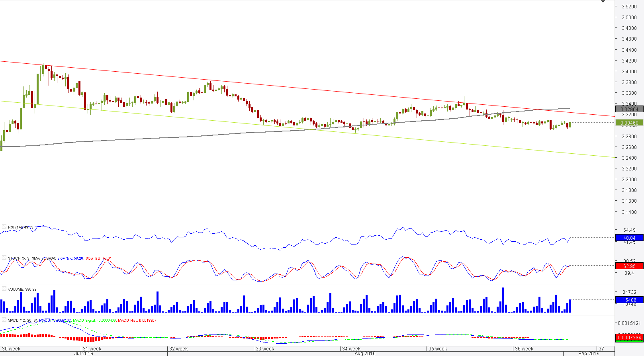The image size is (644, 356).
Task: Click the STOCH (5, 3, SMA, 3, SMA) label
Action: pyautogui.click(x=31, y=258)
